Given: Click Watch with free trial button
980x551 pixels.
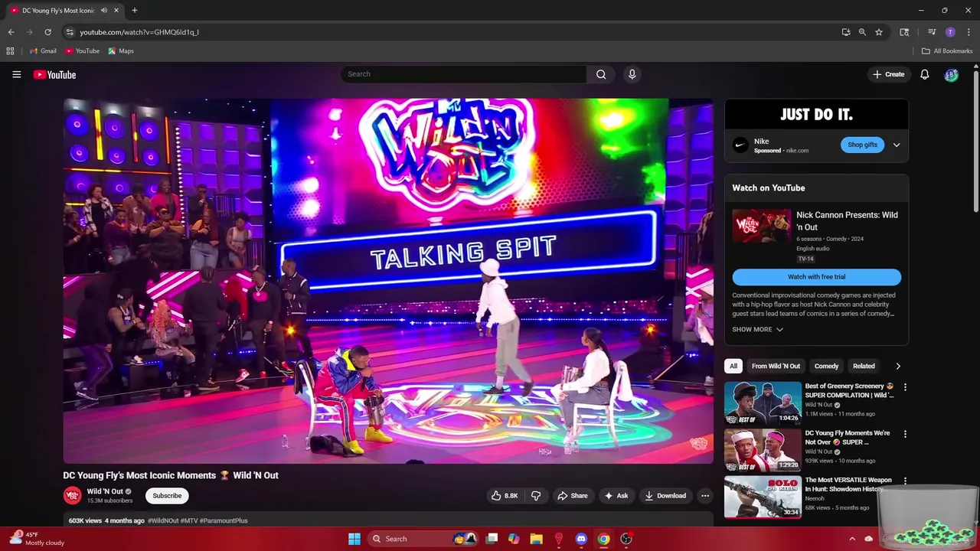Looking at the screenshot, I should [816, 277].
